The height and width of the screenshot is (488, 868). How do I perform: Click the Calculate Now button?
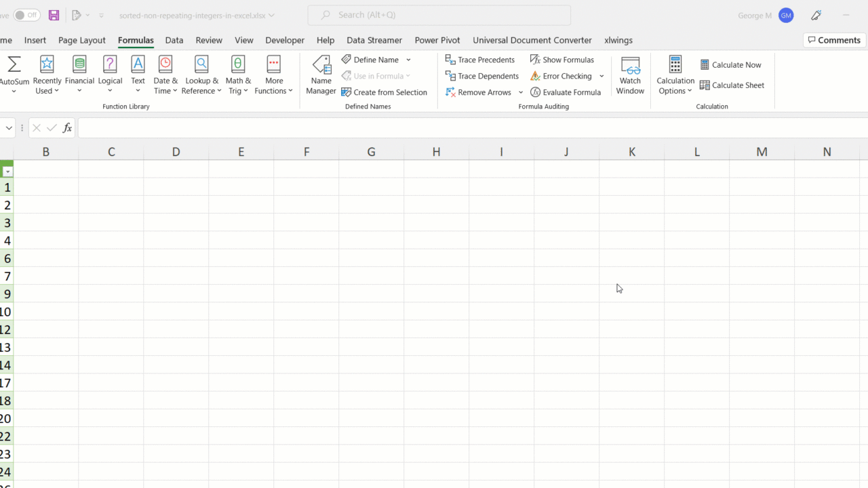click(x=730, y=65)
